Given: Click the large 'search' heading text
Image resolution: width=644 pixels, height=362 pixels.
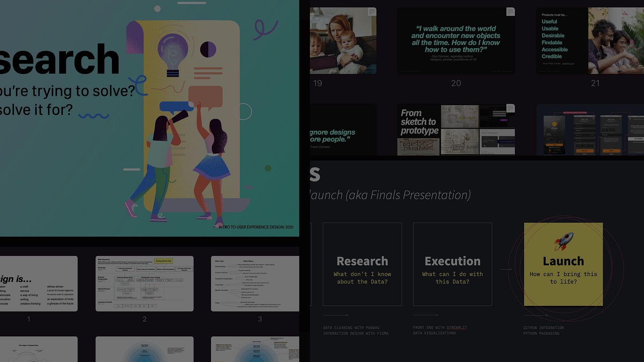Looking at the screenshot, I should point(59,59).
